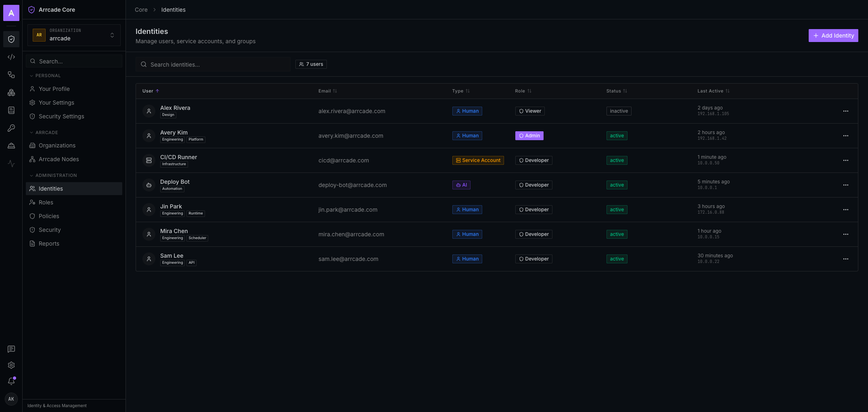Open the shield Core icon in rail
Image resolution: width=868 pixels, height=412 pixels.
point(11,39)
